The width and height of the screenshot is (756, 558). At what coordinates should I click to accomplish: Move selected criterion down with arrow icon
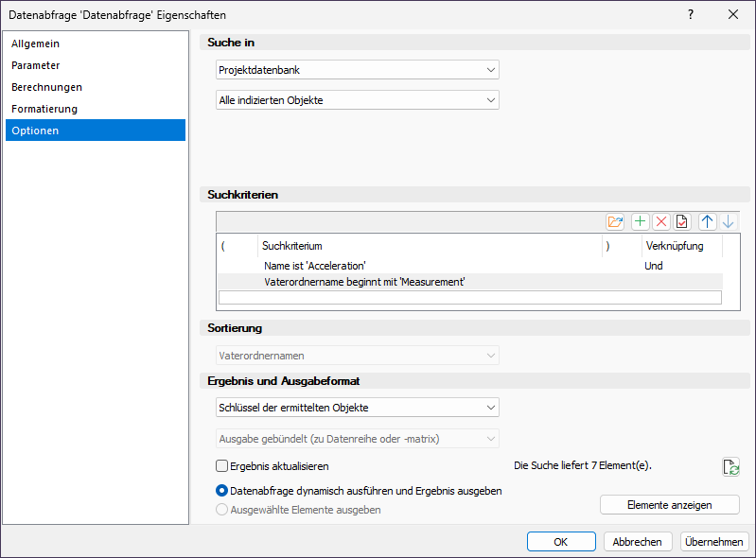(x=728, y=221)
